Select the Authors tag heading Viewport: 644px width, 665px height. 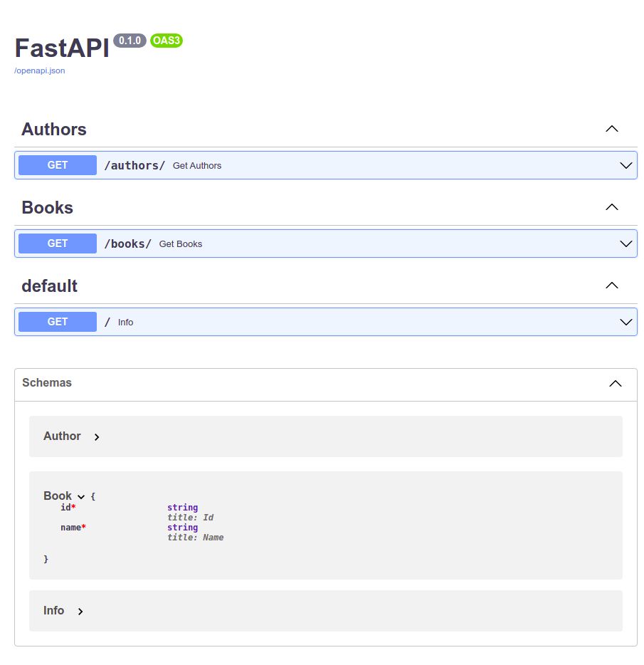click(x=54, y=129)
